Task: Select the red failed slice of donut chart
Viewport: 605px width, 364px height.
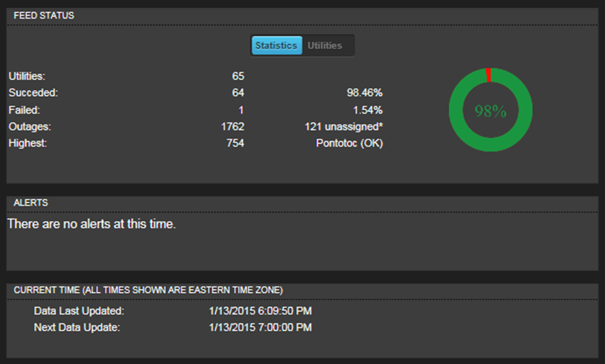Action: (x=488, y=75)
